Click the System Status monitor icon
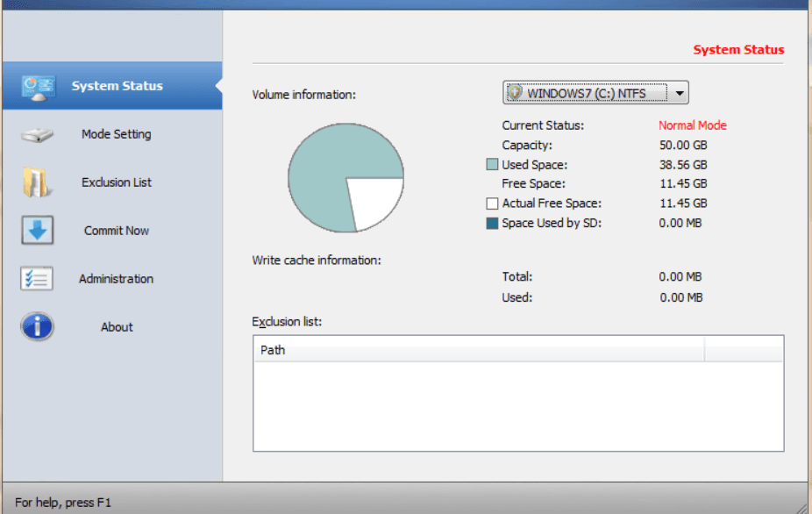This screenshot has height=514, width=812. point(39,88)
